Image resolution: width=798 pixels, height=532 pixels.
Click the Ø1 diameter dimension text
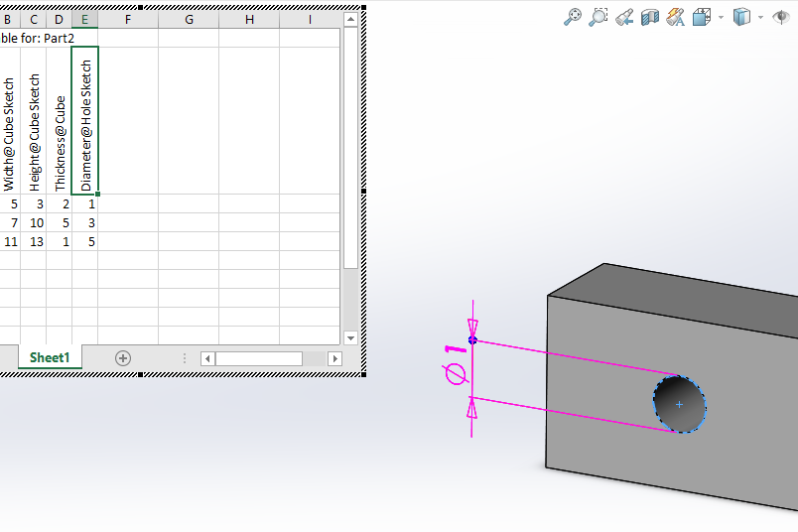(455, 365)
